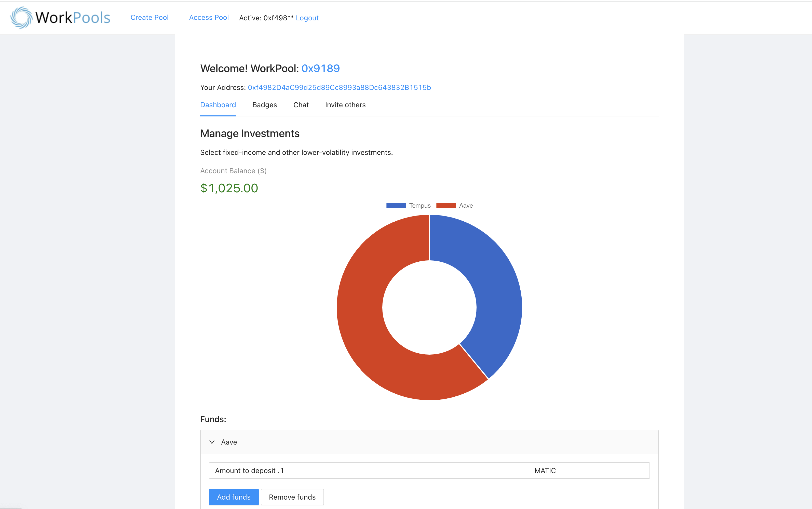Image resolution: width=812 pixels, height=509 pixels.
Task: Click the Funds: section label
Action: (213, 419)
